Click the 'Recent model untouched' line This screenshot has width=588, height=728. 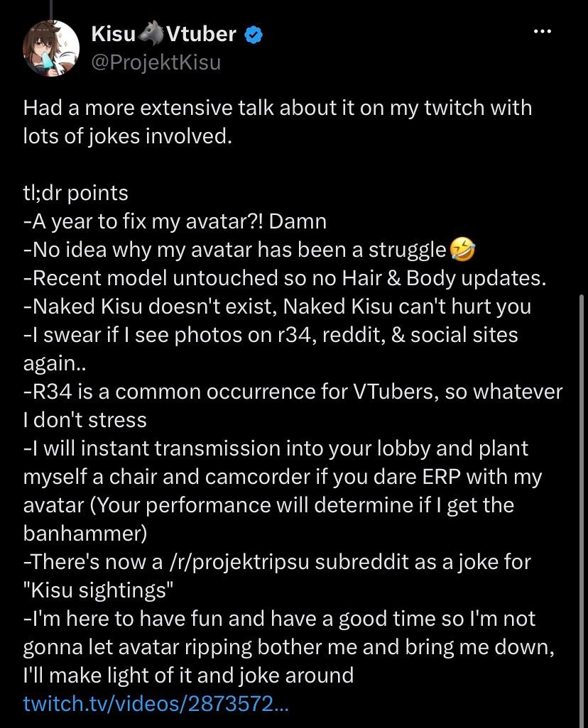(285, 278)
